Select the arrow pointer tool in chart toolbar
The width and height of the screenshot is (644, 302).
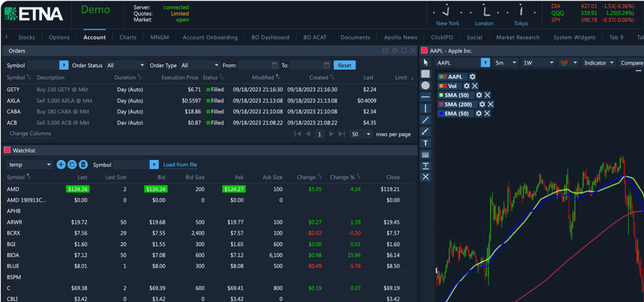point(426,63)
